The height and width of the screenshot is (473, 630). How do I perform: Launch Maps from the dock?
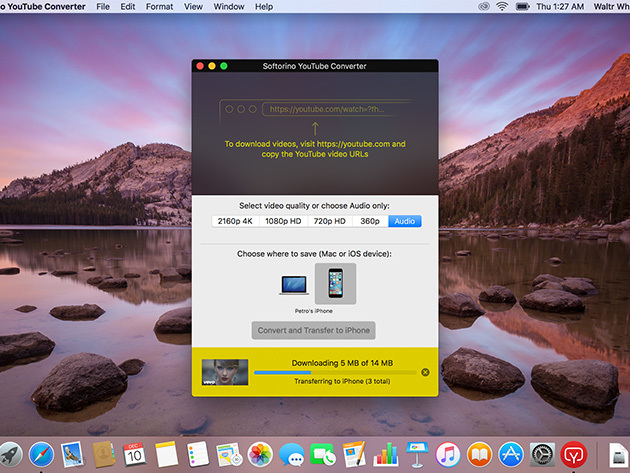pos(229,455)
